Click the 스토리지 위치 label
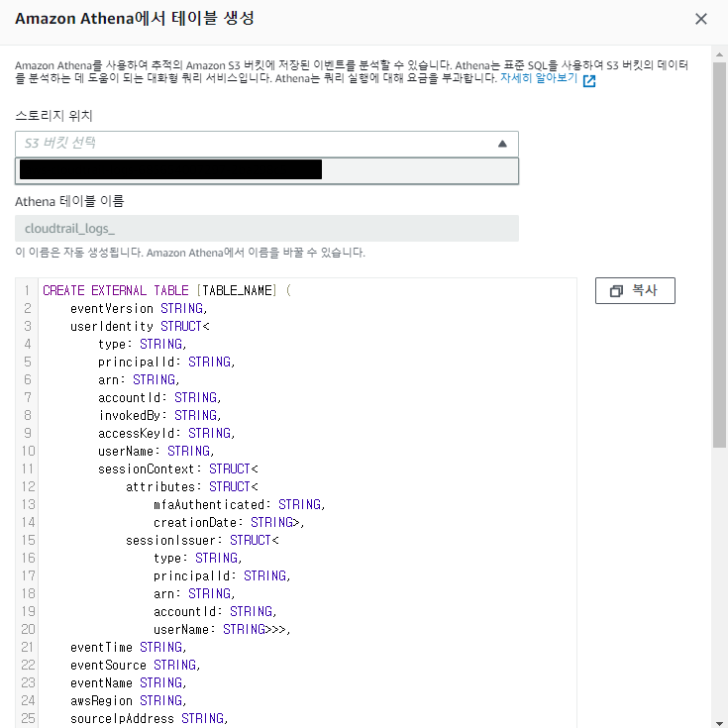Image resolution: width=728 pixels, height=728 pixels. point(53,115)
